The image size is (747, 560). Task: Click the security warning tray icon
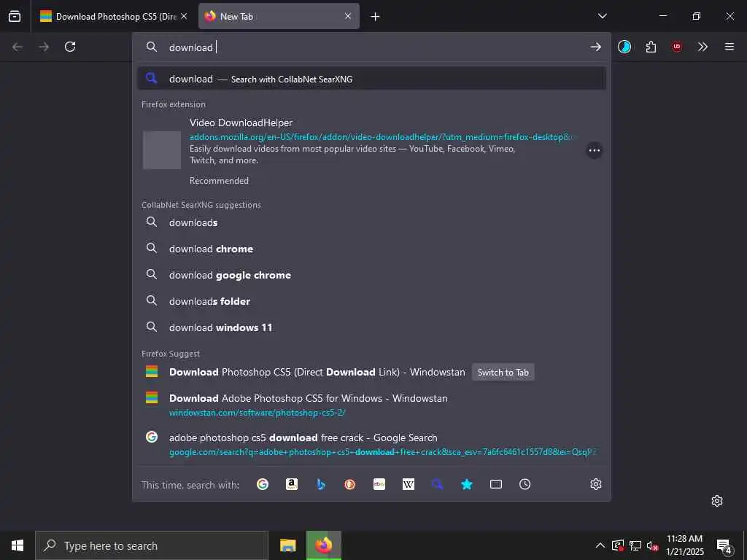tap(618, 545)
